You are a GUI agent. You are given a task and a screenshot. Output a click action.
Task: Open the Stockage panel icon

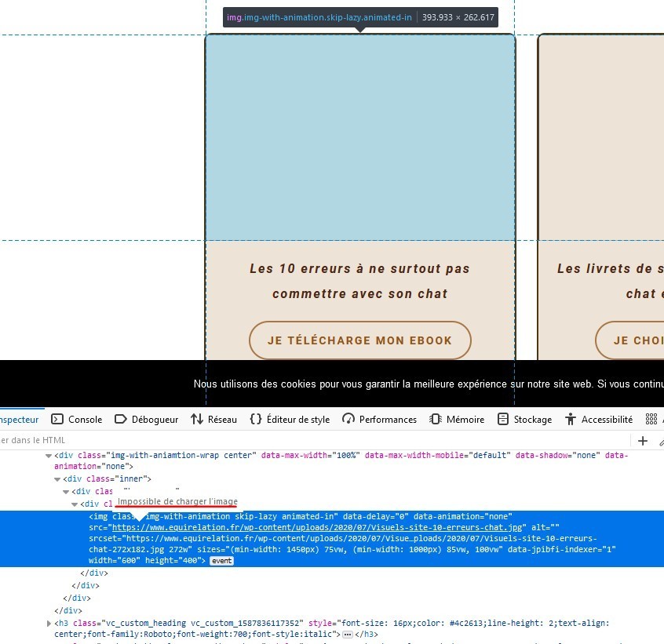click(x=503, y=420)
